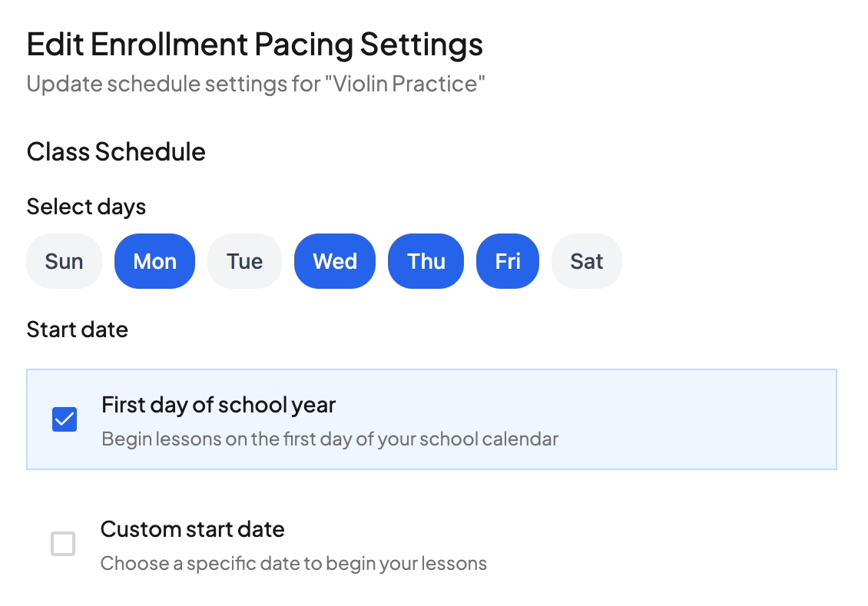868x606 pixels.
Task: Add Tue to the class days
Action: tap(244, 261)
